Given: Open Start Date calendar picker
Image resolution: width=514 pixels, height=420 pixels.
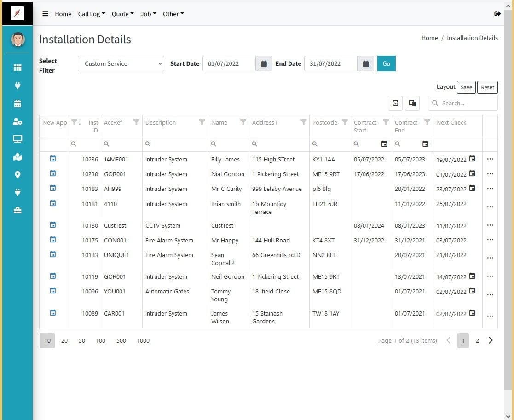Looking at the screenshot, I should click(264, 64).
